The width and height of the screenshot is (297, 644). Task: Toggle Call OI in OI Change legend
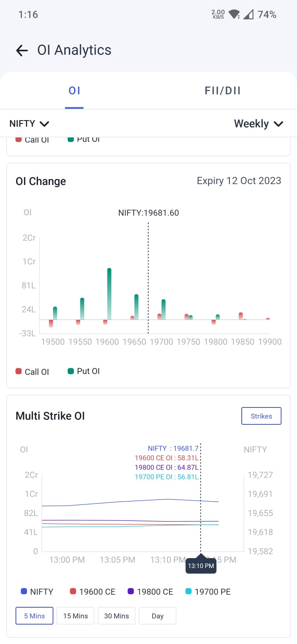click(32, 372)
